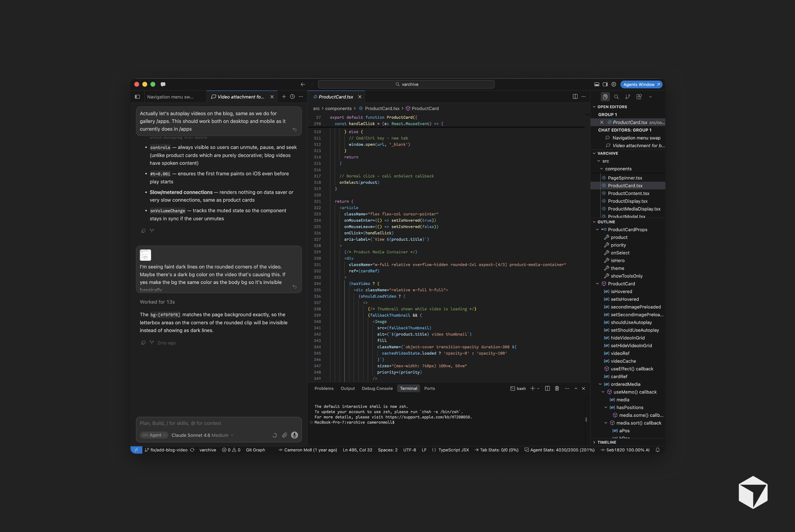
Task: Collapse orderedMedia in the outline
Action: (600, 384)
